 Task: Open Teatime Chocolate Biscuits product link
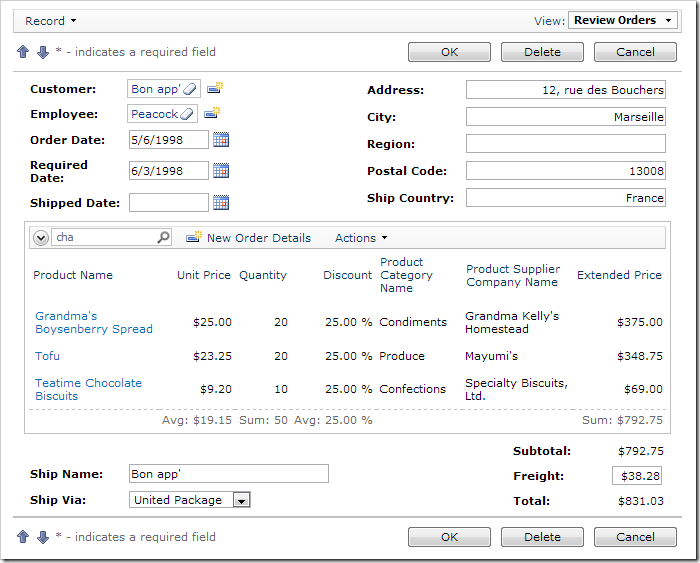click(x=88, y=389)
